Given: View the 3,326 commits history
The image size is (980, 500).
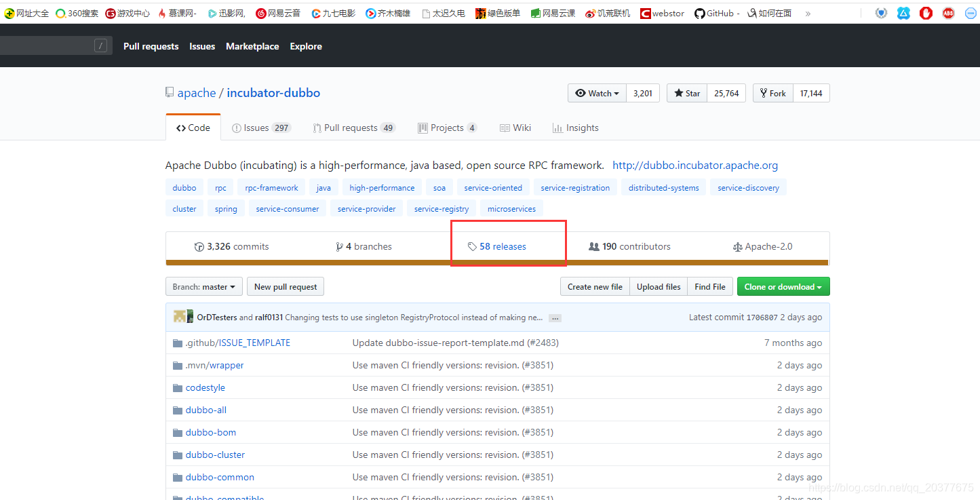Looking at the screenshot, I should 232,246.
